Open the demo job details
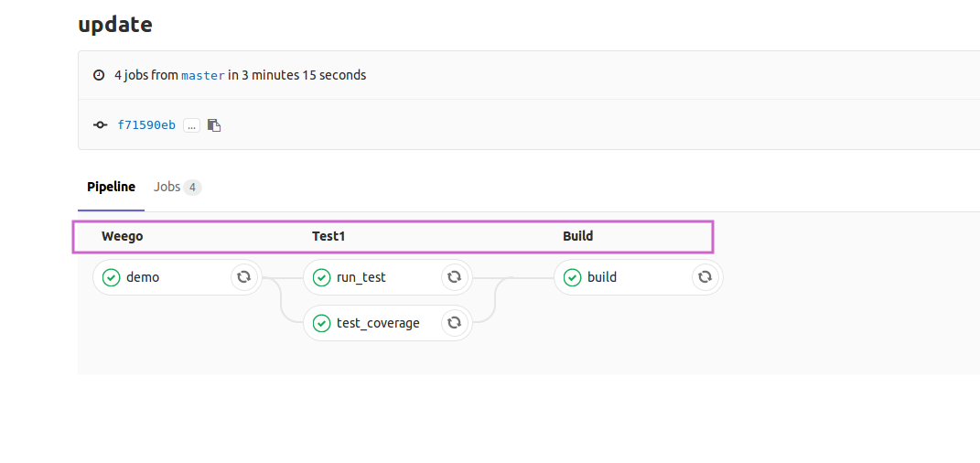This screenshot has height=463, width=980. click(x=143, y=277)
